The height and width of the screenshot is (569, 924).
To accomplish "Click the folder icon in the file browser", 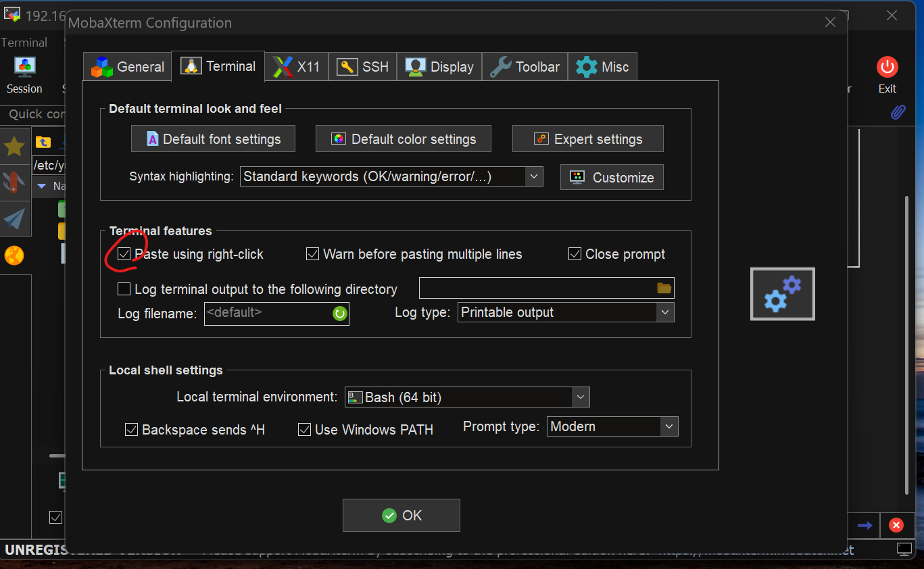I will coord(43,142).
